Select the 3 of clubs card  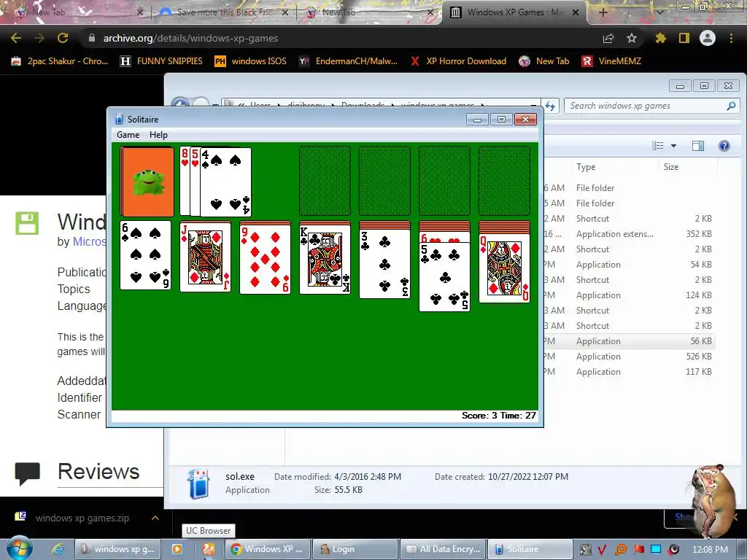(x=384, y=263)
